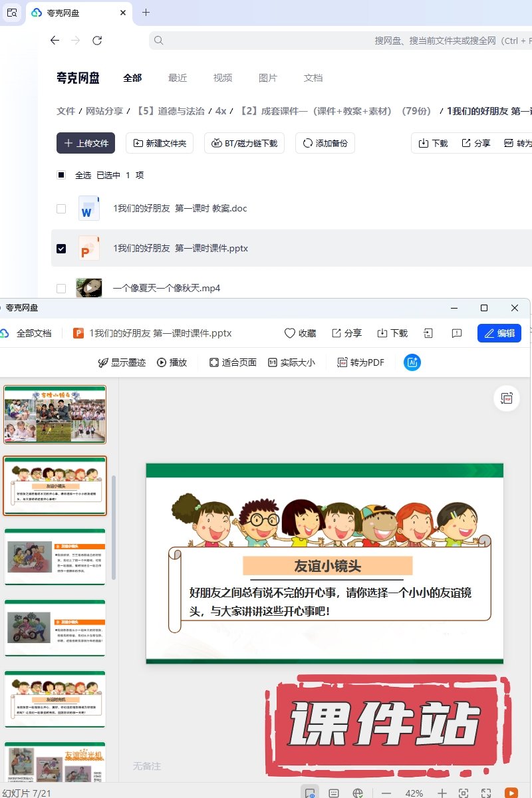
Task: Click the browser refresh icon
Action: click(97, 41)
